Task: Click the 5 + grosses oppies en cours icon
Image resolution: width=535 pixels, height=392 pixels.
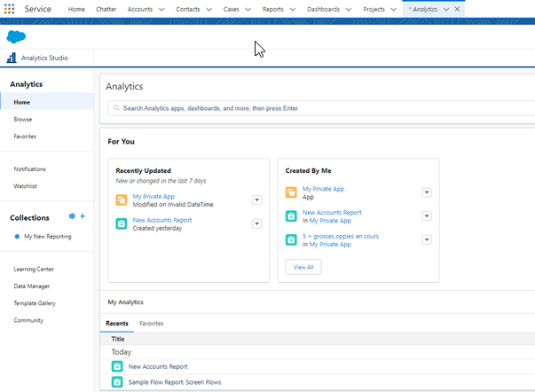Action: [x=291, y=239]
